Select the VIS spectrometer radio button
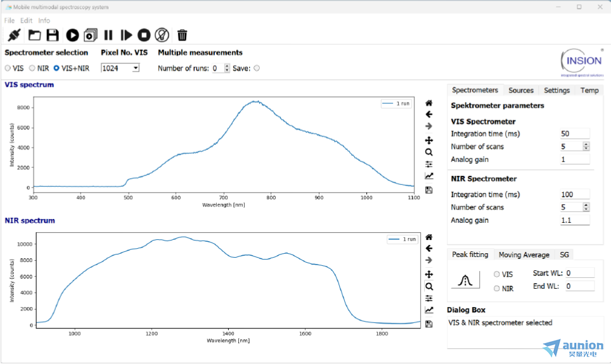 coord(8,68)
